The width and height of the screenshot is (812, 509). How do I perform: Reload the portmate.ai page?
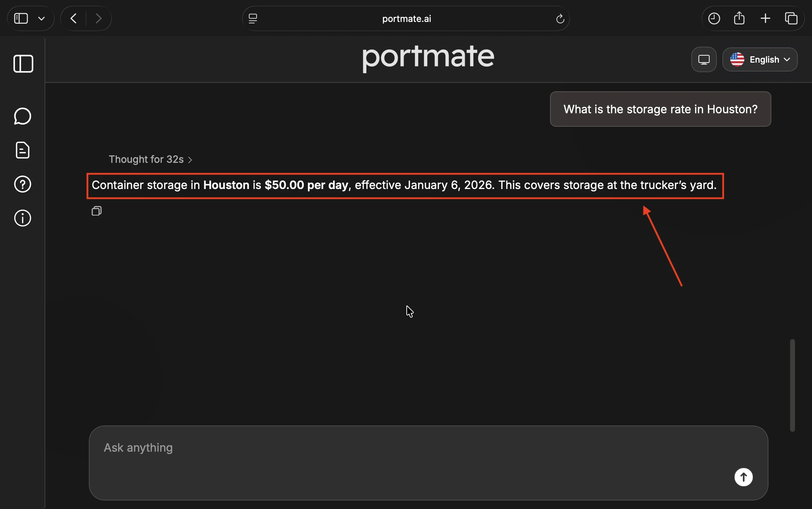click(560, 18)
